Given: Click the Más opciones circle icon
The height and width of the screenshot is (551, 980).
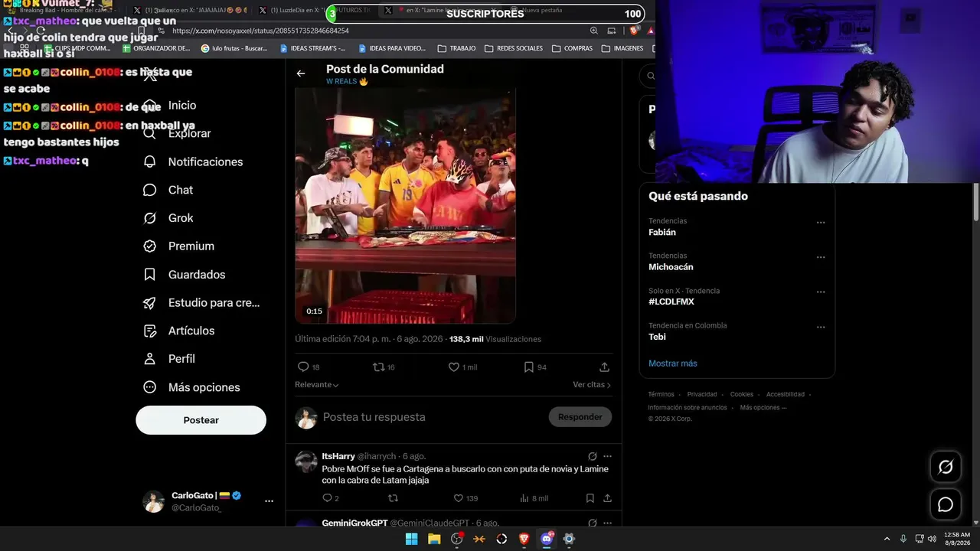Looking at the screenshot, I should click(150, 387).
